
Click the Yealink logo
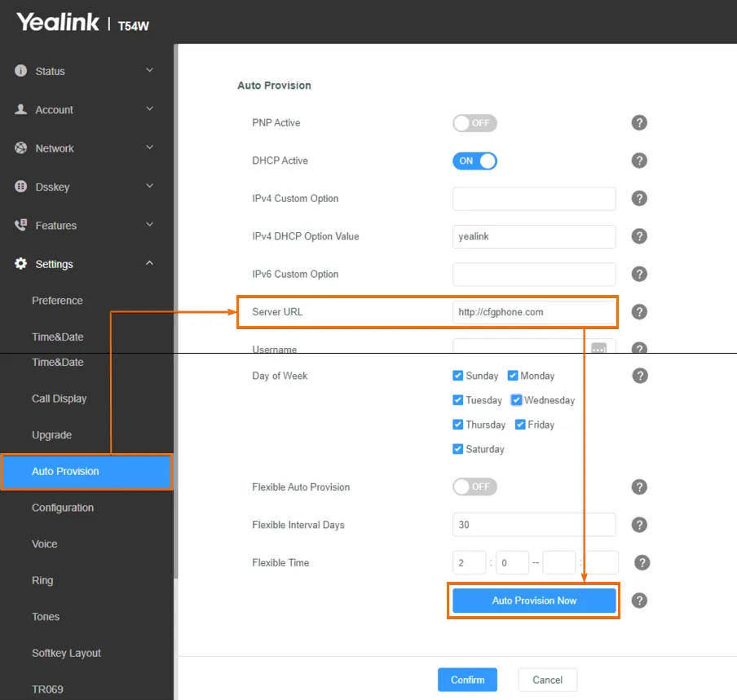[x=58, y=22]
